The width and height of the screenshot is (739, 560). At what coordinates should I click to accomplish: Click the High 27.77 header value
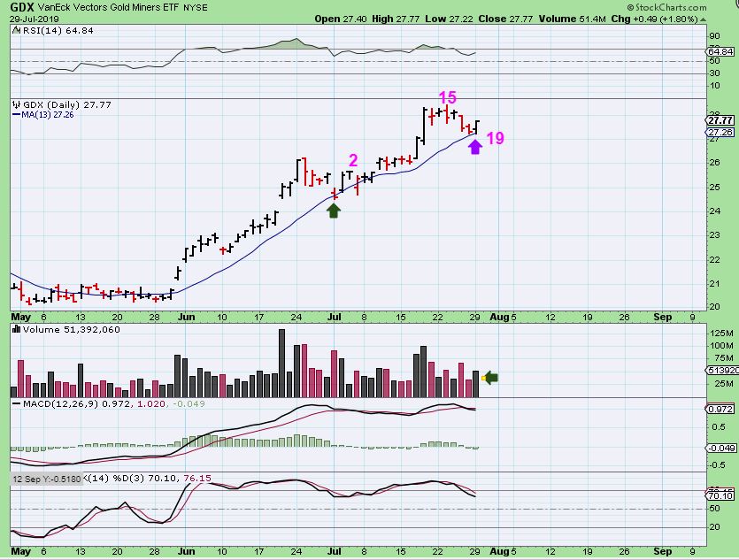(395, 19)
